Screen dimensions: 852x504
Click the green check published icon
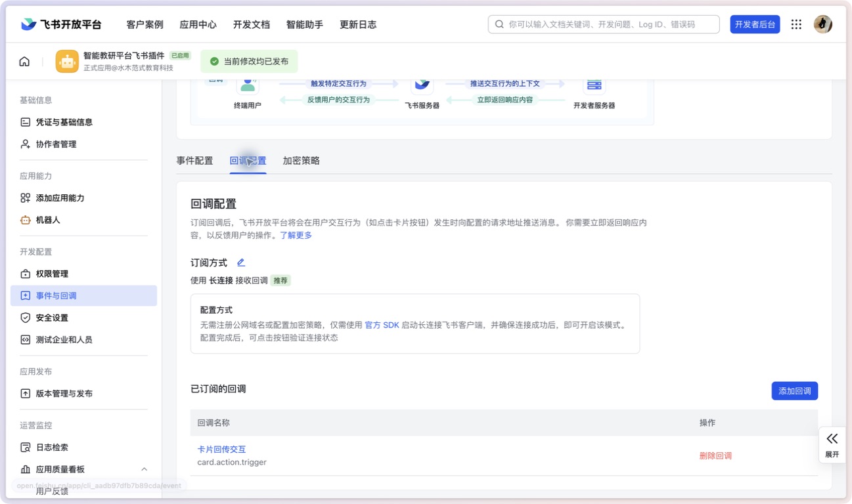click(214, 61)
